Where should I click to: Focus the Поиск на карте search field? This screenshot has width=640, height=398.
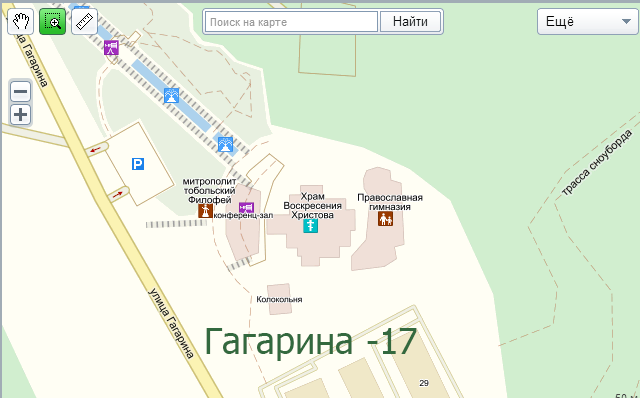point(291,22)
